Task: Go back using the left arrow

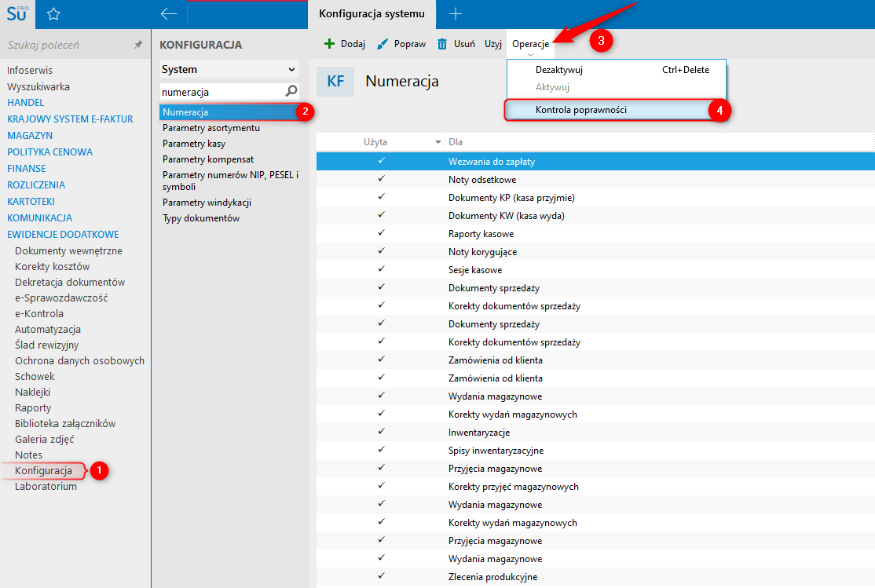Action: [x=169, y=14]
